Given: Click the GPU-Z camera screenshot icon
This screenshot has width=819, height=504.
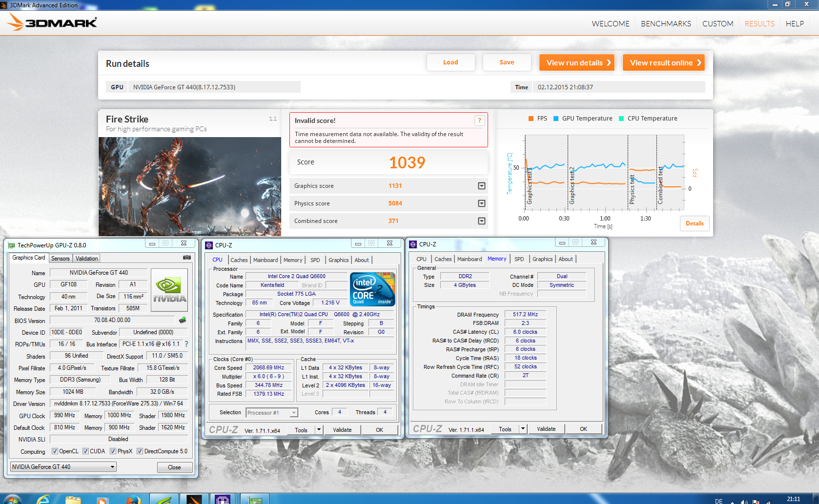Looking at the screenshot, I should (187, 258).
